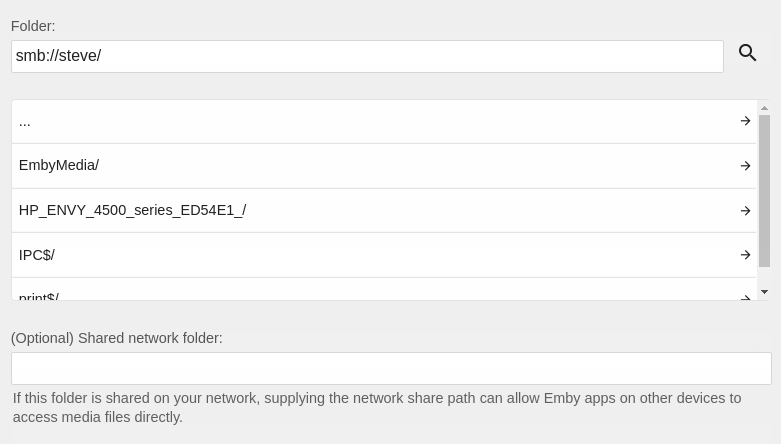Select the print$/ folder entry

pyautogui.click(x=39, y=296)
